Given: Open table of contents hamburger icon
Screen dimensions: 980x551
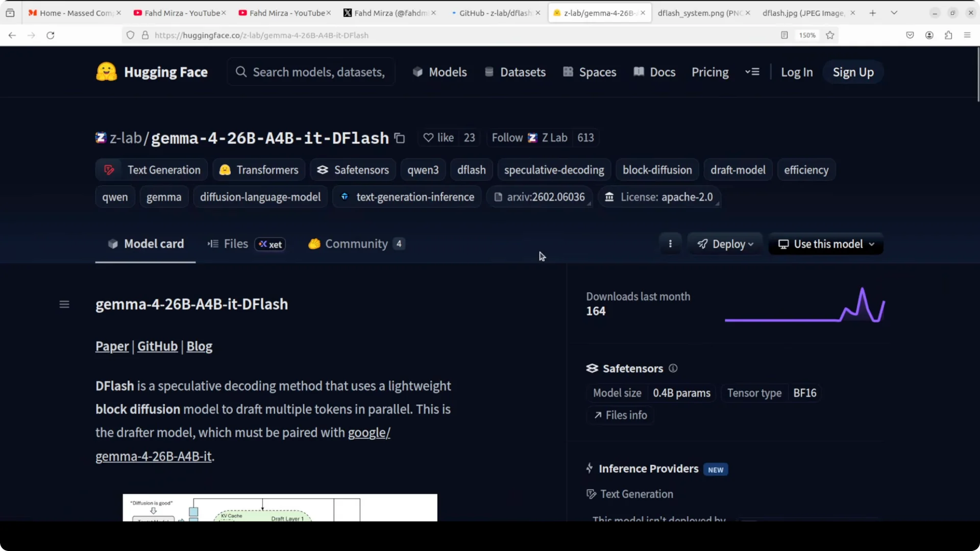Looking at the screenshot, I should 64,305.
